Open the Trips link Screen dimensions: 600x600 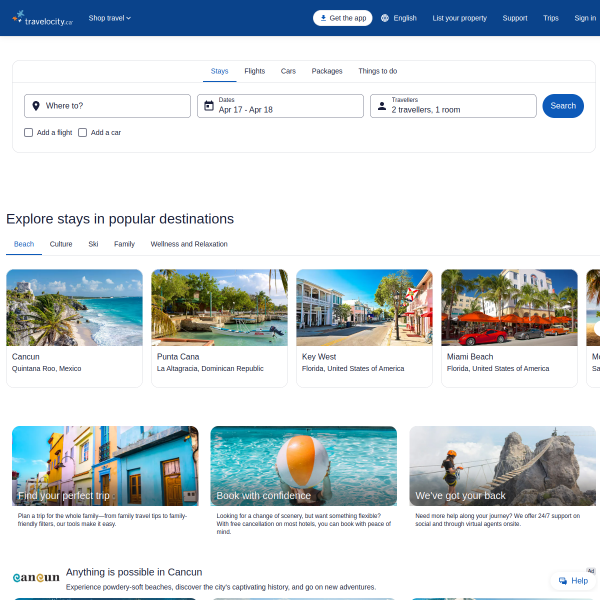pos(551,18)
